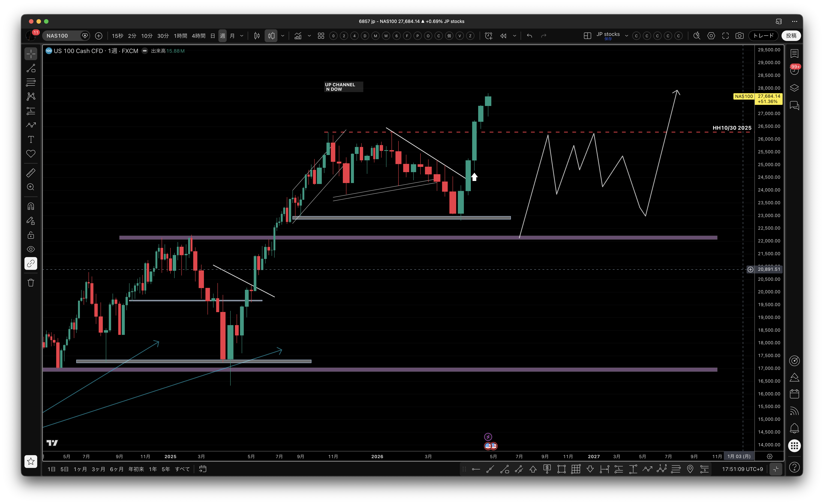Switch to the 30分 timeframe
Screen dimensions: 824x504
(163, 36)
